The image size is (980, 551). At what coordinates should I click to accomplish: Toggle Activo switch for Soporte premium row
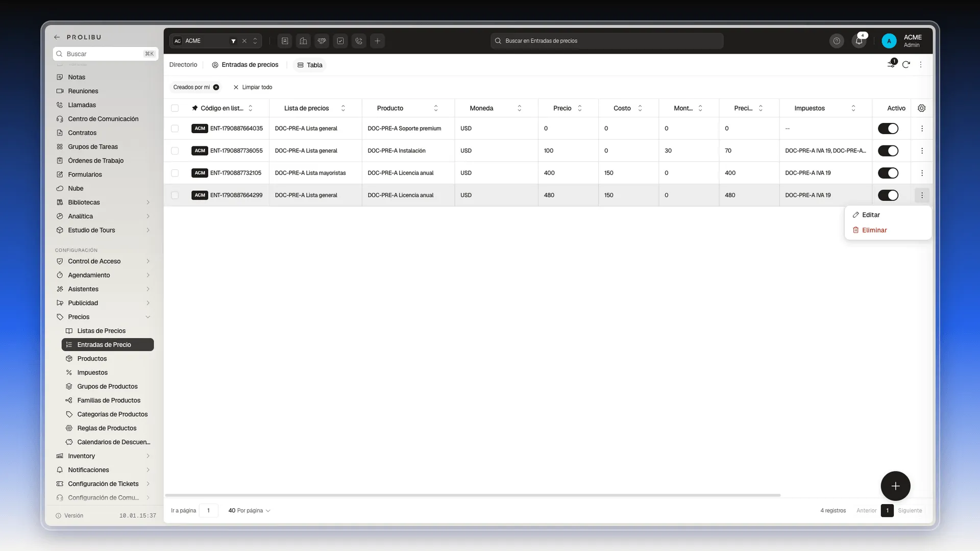(888, 129)
